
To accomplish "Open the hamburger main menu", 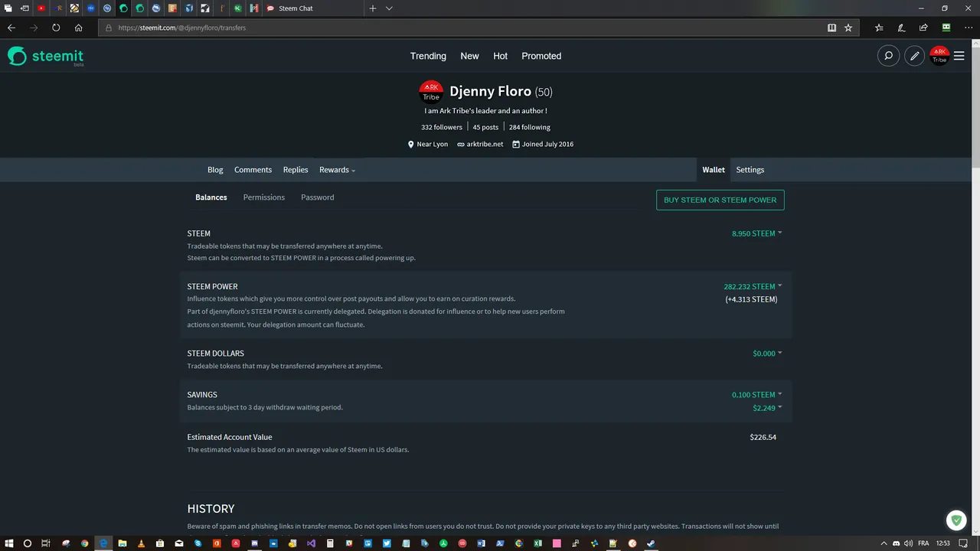I will click(959, 56).
